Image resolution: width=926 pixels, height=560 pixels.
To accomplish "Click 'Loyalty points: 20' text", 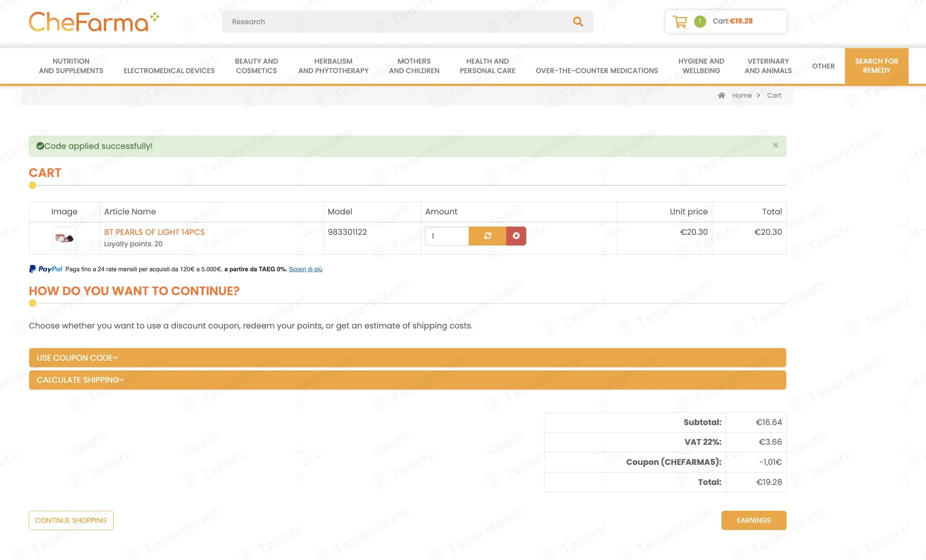I will coord(133,244).
